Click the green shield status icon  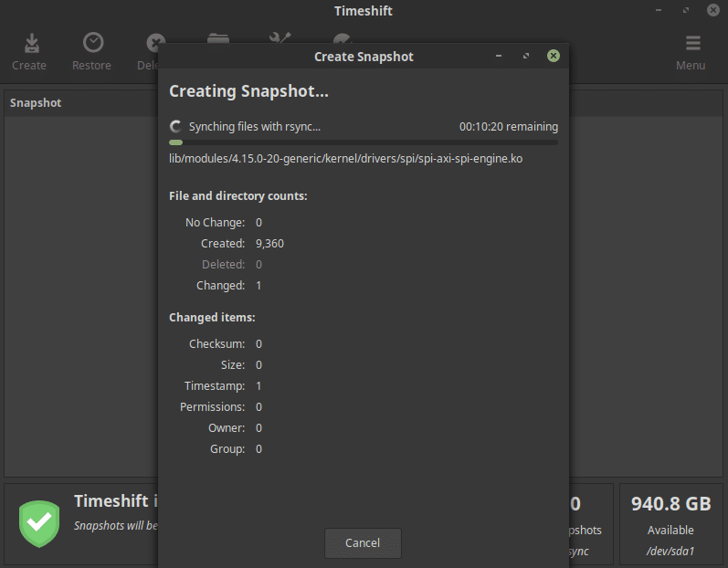[39, 524]
